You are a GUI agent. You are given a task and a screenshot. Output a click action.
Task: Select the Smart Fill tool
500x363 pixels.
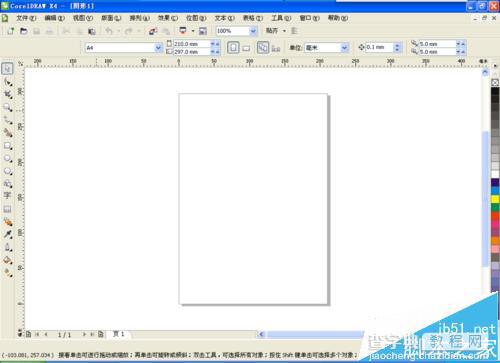pyautogui.click(x=8, y=133)
